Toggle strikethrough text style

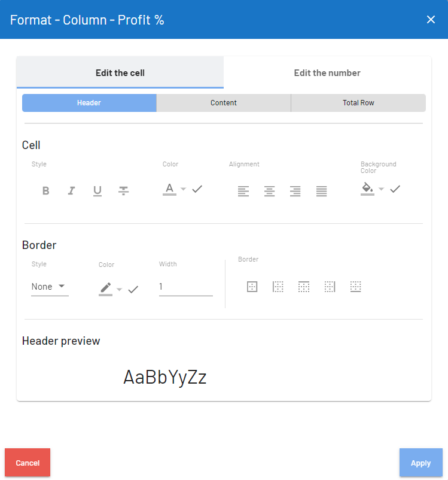tap(123, 191)
